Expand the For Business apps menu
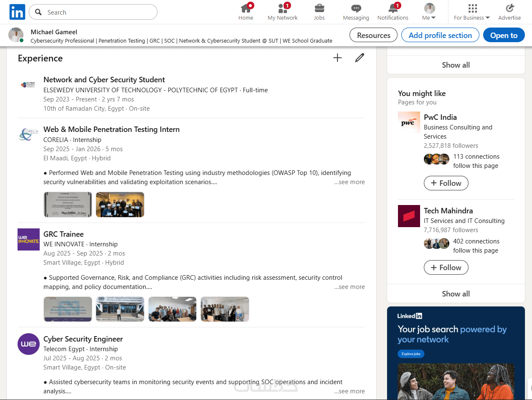The height and width of the screenshot is (400, 532). [472, 12]
